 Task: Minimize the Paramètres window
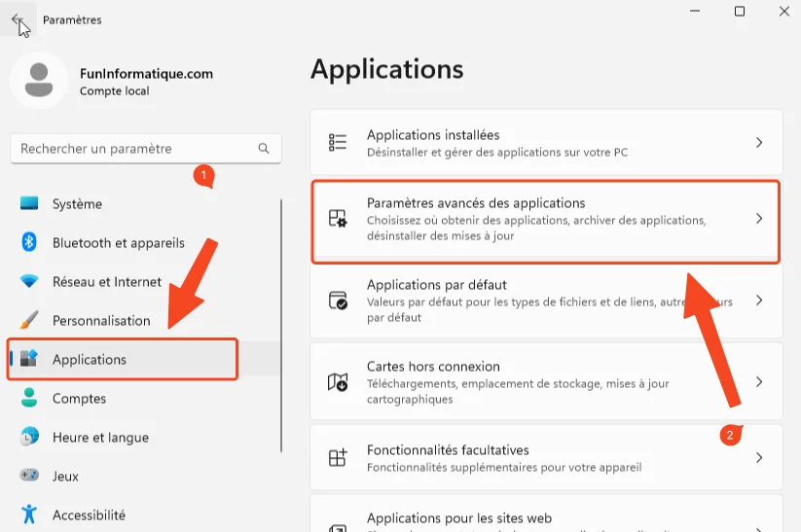695,12
